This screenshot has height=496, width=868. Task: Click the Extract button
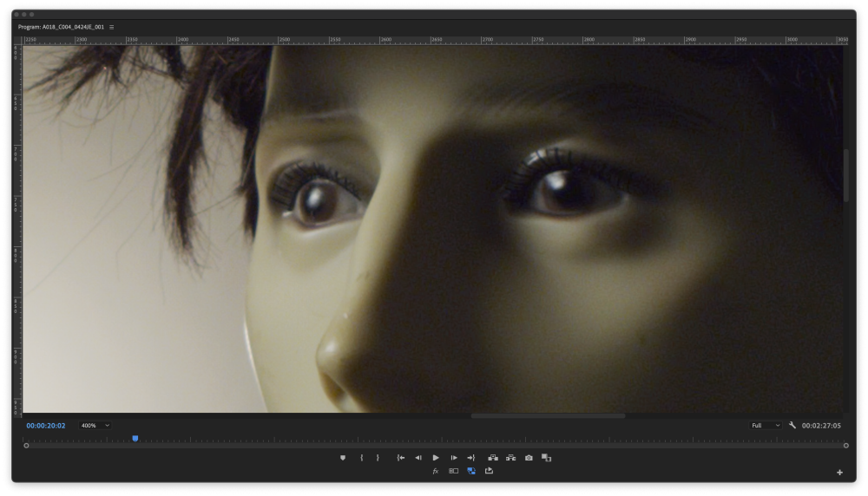tap(510, 458)
